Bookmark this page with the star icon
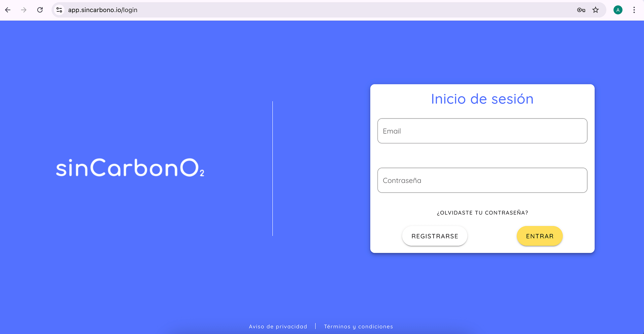This screenshot has height=334, width=644. [596, 10]
